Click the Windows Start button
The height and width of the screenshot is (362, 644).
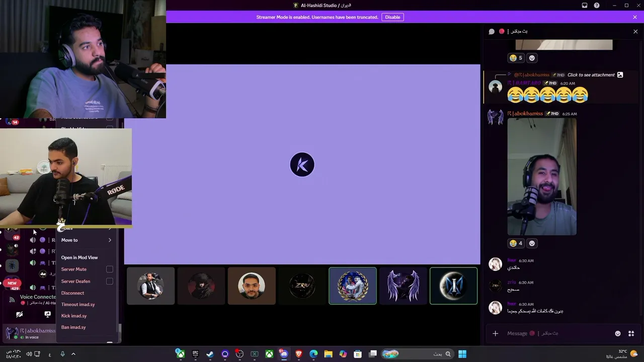click(x=462, y=354)
